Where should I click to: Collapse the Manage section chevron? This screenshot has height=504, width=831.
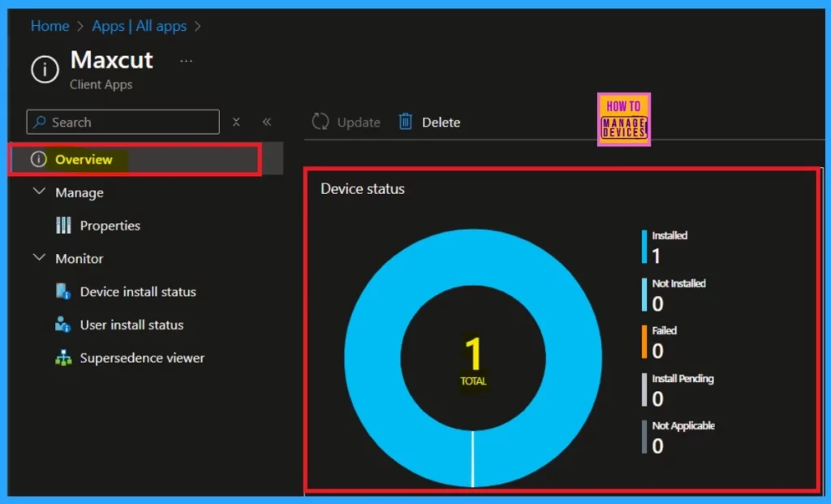click(39, 192)
